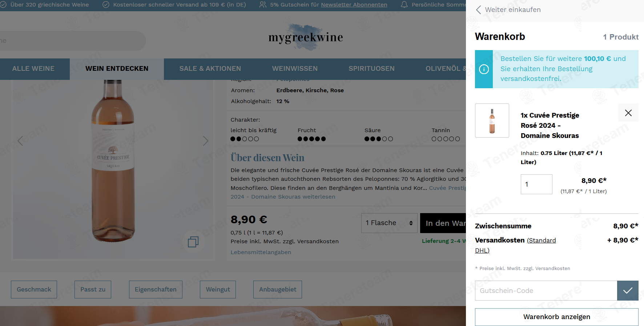Click the large rosé bottle product image
This screenshot has width=644, height=326.
pos(113,162)
